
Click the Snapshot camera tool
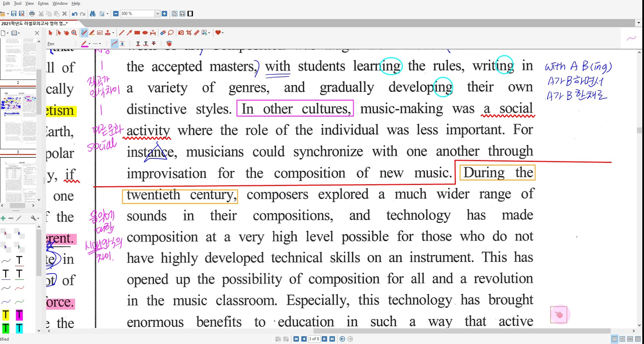(x=181, y=33)
